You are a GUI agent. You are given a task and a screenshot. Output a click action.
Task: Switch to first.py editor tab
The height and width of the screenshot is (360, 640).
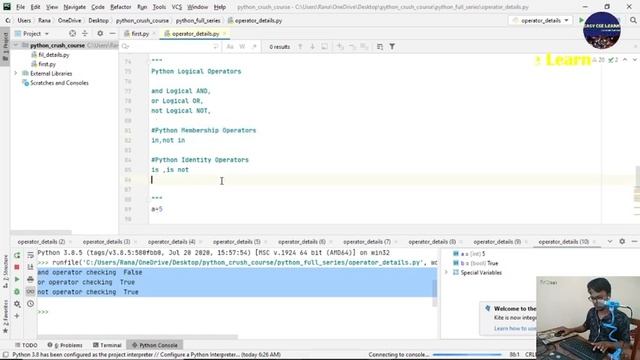(x=140, y=33)
